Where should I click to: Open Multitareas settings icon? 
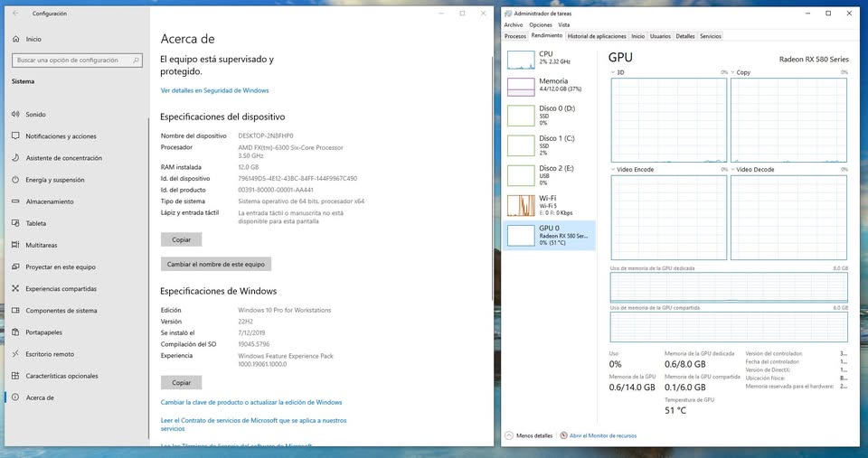coord(15,245)
